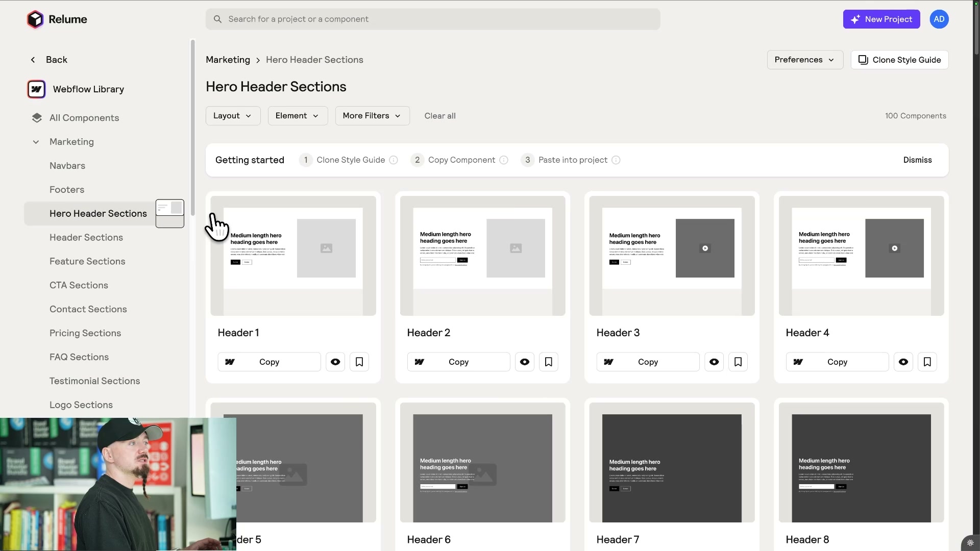
Task: Click the Marketing breadcrumb link
Action: [228, 60]
